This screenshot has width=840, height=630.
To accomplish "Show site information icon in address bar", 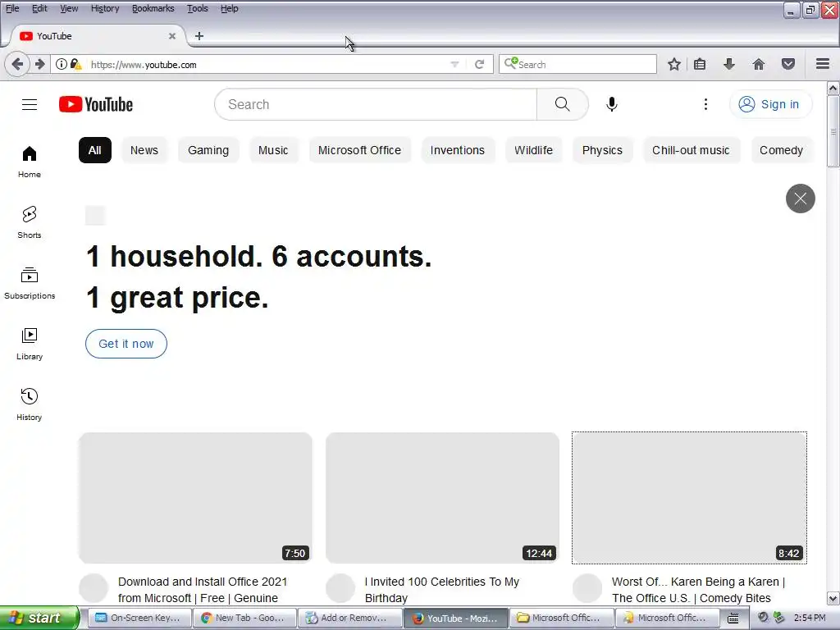I will tap(61, 65).
